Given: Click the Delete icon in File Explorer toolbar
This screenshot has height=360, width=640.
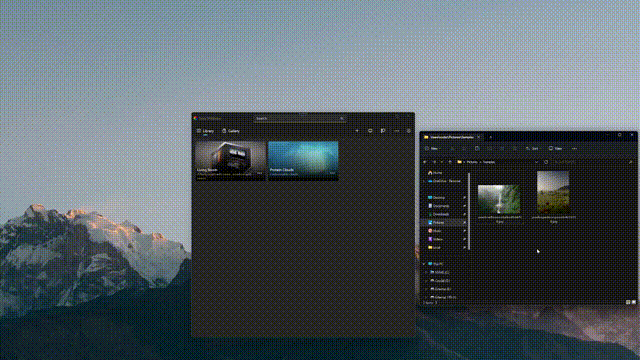Looking at the screenshot, I should (515, 149).
